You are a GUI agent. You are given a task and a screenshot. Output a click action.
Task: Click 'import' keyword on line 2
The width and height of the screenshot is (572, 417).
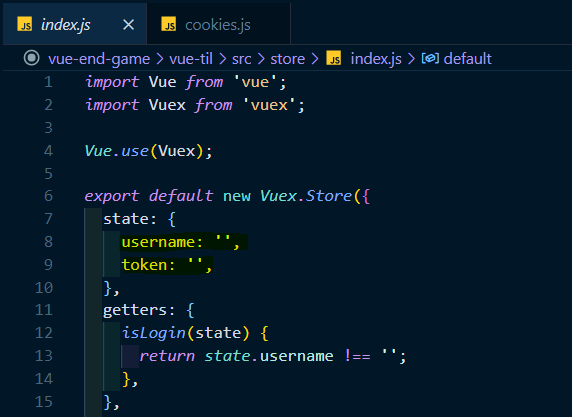click(112, 105)
